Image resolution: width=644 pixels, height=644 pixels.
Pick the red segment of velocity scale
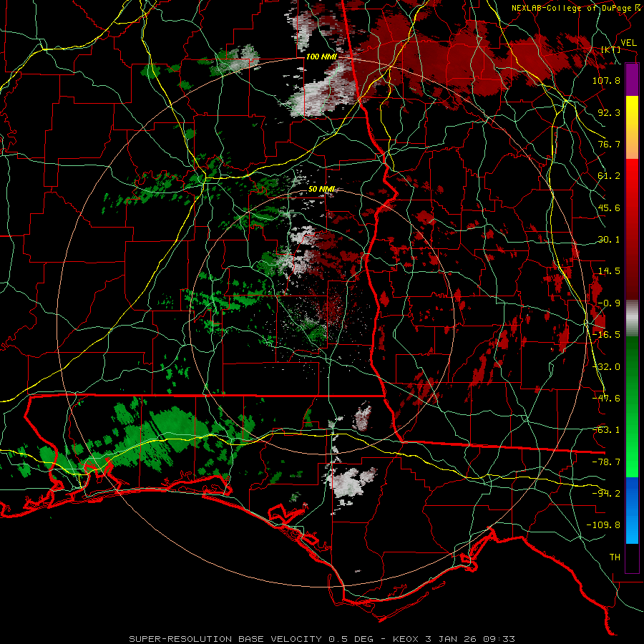(x=632, y=230)
